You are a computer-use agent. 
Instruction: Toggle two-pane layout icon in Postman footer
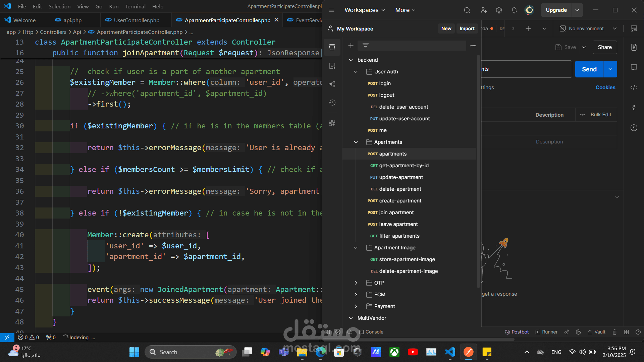(626, 332)
